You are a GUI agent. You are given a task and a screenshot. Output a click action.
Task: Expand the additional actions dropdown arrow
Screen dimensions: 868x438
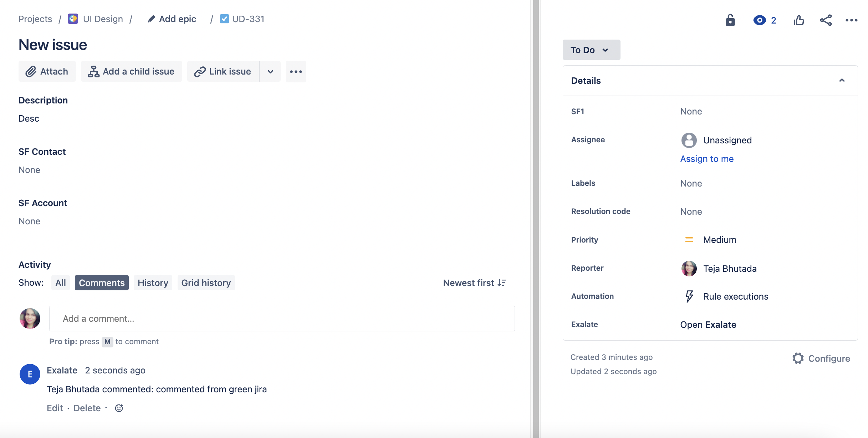270,71
